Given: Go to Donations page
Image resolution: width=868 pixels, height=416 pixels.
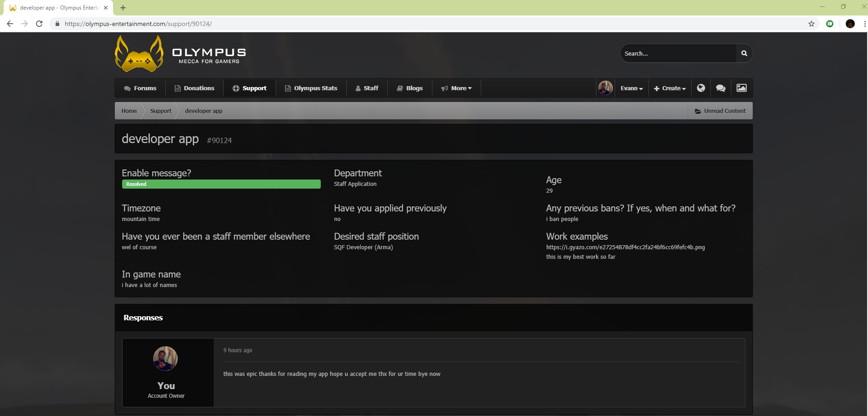Looking at the screenshot, I should [195, 88].
